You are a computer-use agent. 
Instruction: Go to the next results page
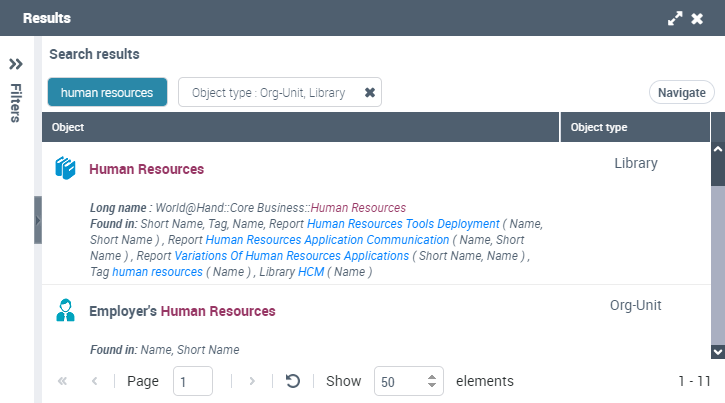252,381
